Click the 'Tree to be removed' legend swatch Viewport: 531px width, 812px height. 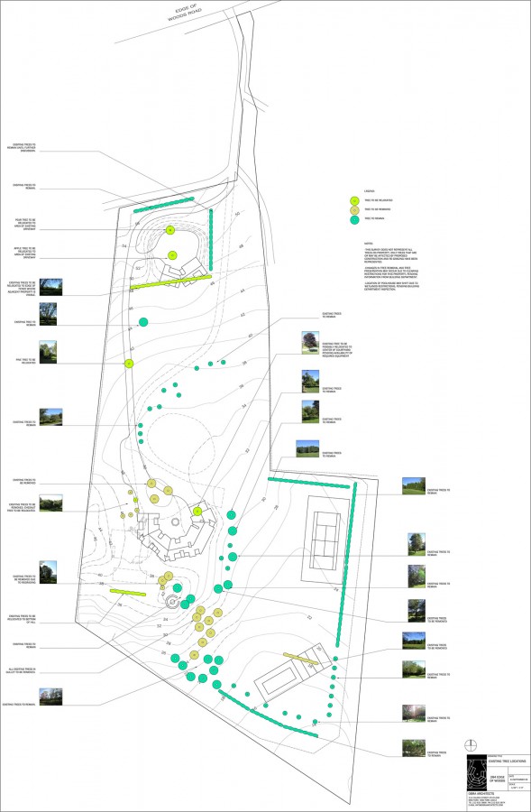(354, 209)
